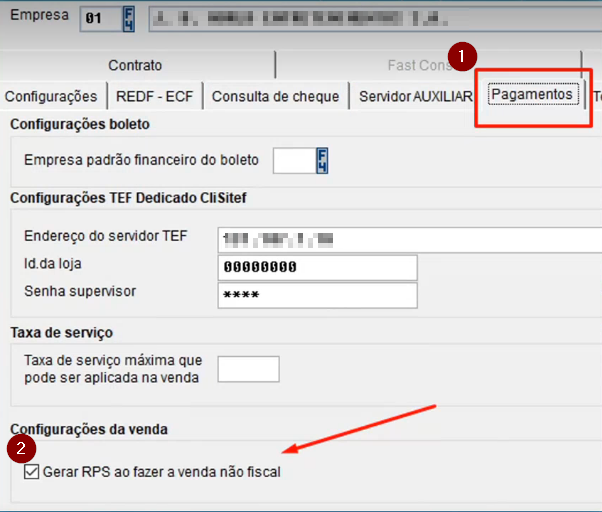602x512 pixels.
Task: Select the Configurações tab
Action: [51, 96]
